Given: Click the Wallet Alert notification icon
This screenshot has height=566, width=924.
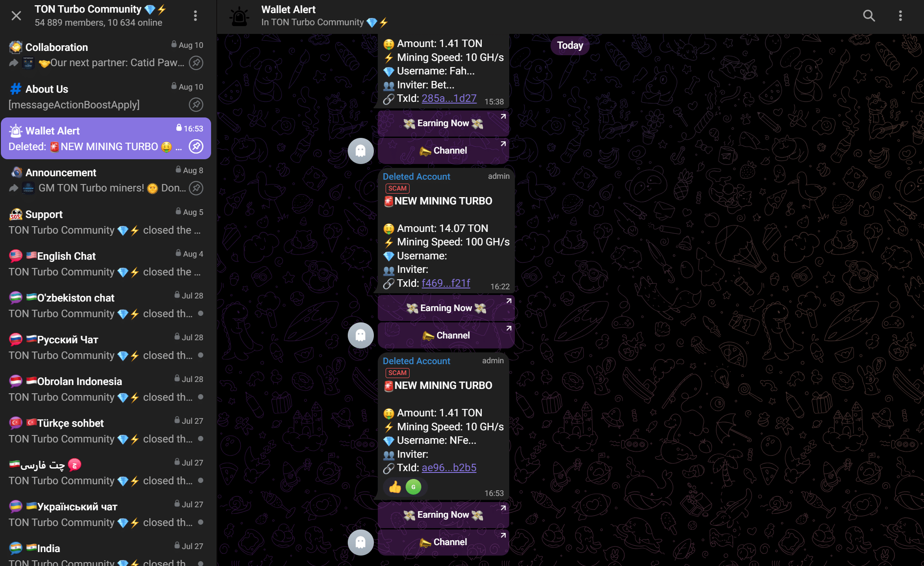Looking at the screenshot, I should click(x=15, y=131).
